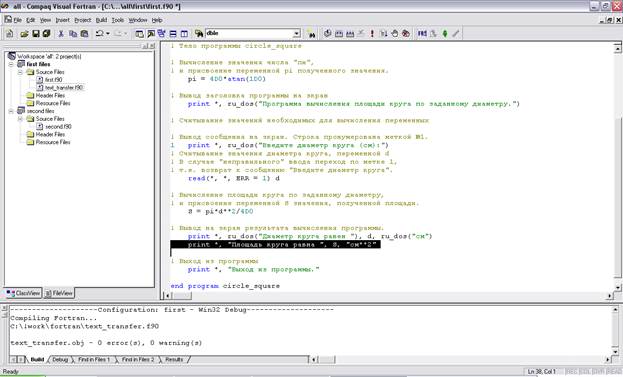Click the Rebuild All toolbar icon
The image size is (623, 377).
[x=350, y=34]
